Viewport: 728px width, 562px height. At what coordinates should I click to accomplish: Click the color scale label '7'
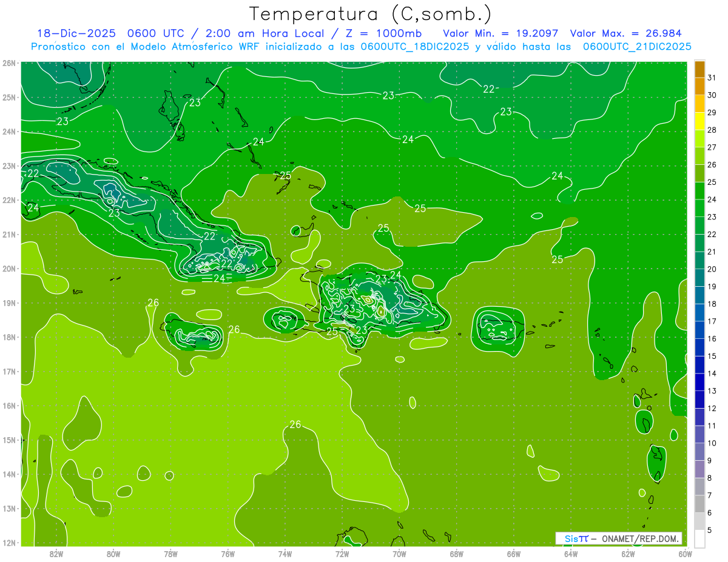(x=710, y=495)
